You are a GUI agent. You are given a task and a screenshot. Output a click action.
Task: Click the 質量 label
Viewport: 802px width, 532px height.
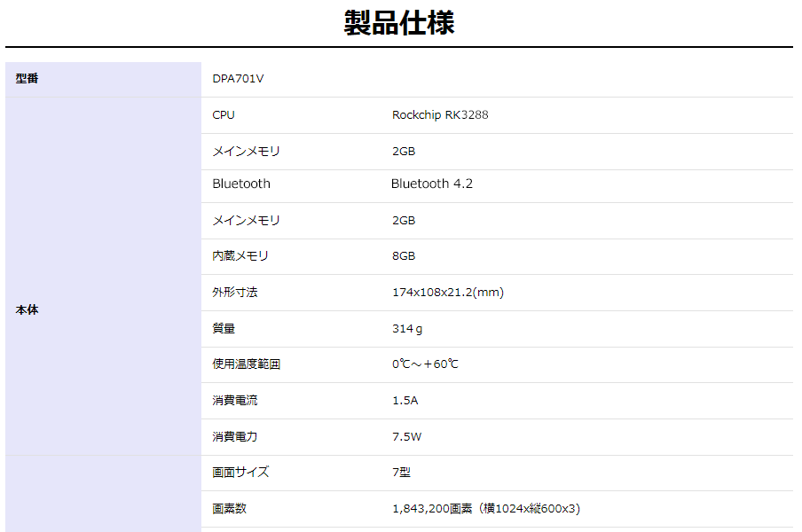224,329
